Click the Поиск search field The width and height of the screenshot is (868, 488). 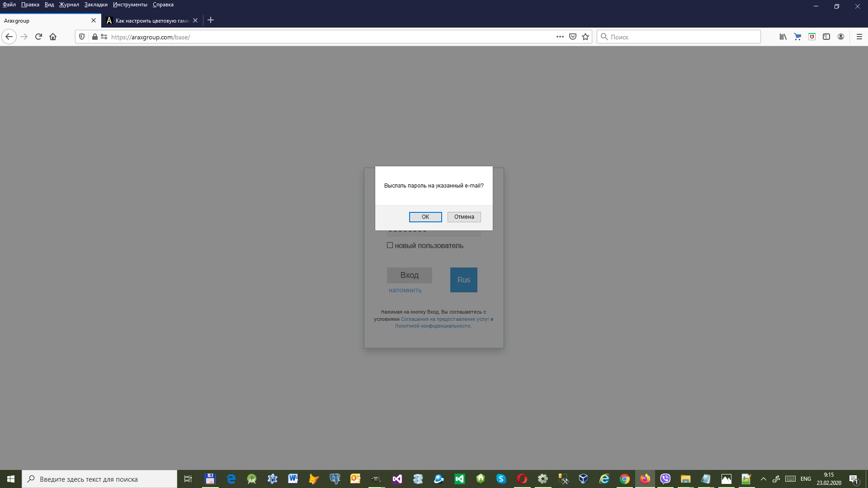click(683, 37)
